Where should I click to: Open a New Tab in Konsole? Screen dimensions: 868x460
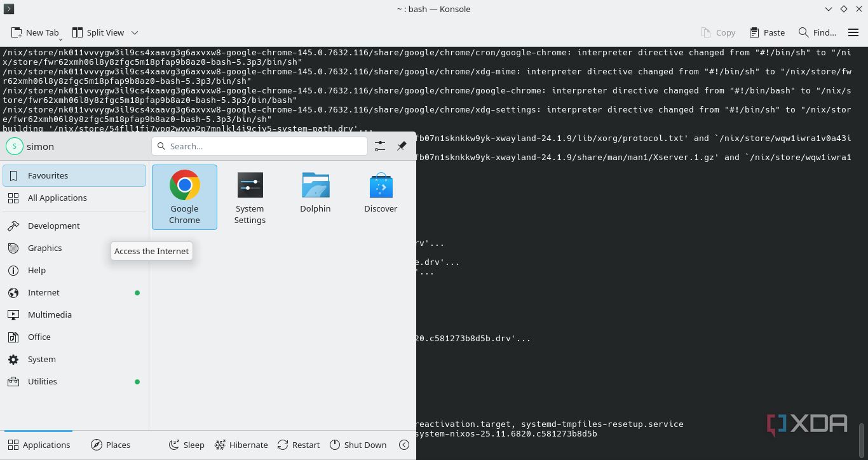(x=36, y=32)
